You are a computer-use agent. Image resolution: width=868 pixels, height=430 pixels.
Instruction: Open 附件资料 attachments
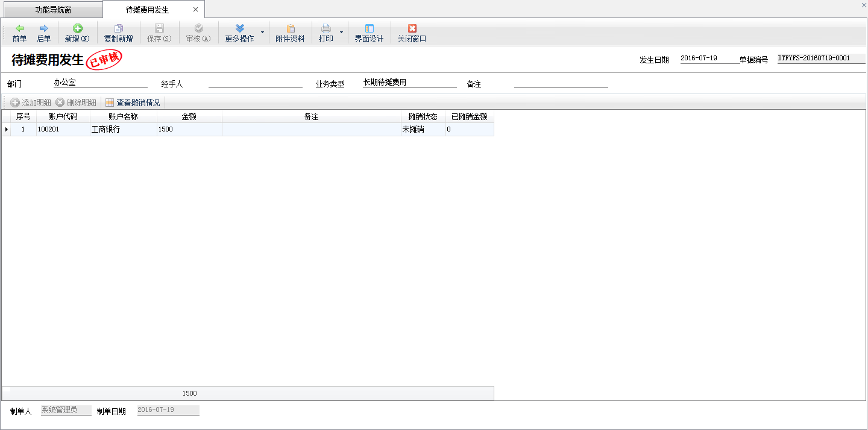pos(290,33)
